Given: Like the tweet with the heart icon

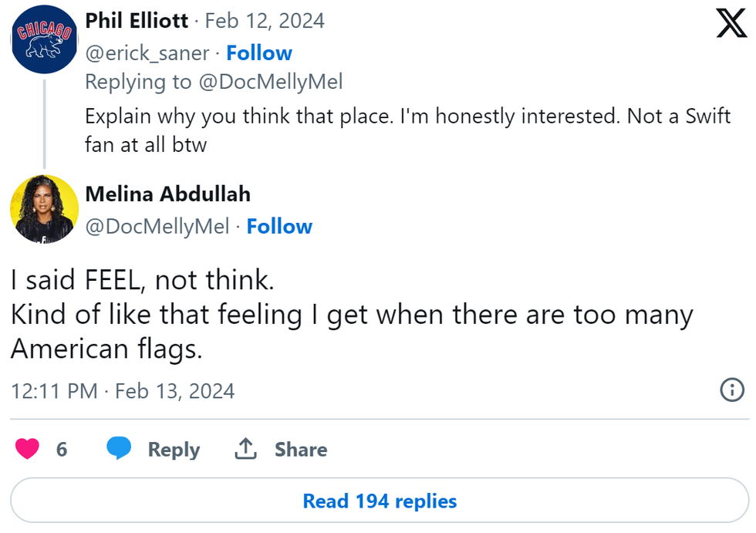Looking at the screenshot, I should (x=28, y=449).
